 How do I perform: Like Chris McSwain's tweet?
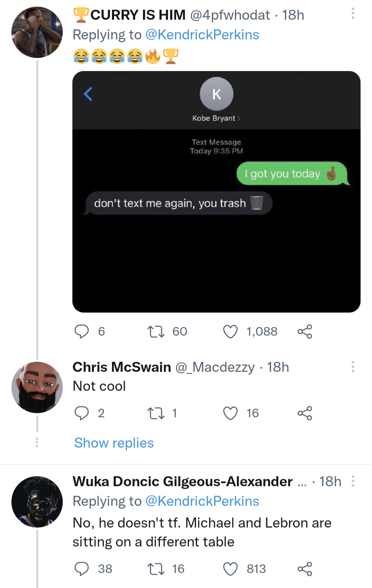[230, 413]
